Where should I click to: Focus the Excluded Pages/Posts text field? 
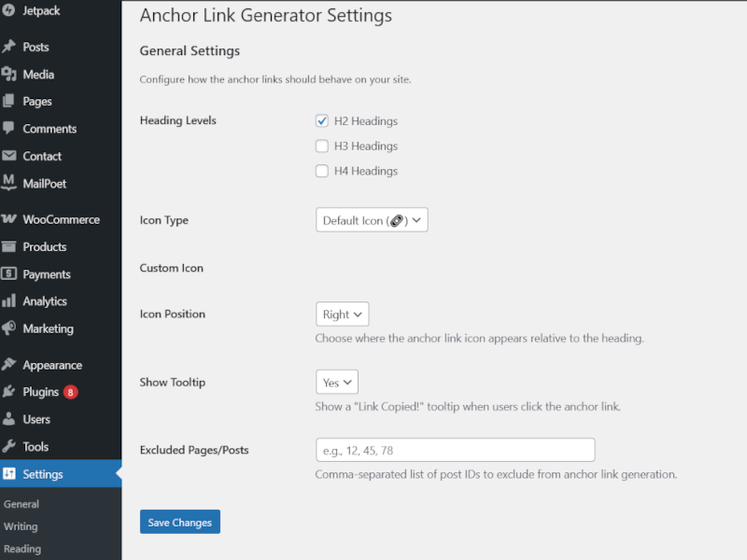[x=455, y=450]
